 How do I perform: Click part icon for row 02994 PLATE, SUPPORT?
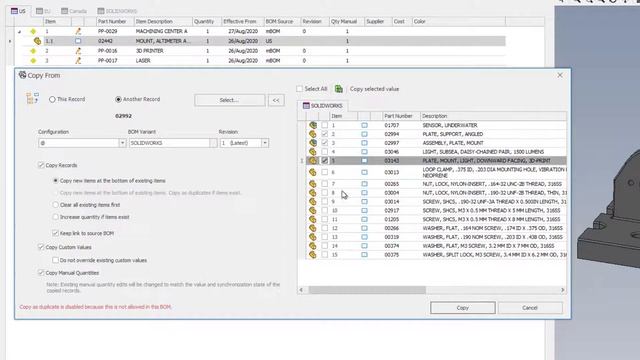pos(313,134)
